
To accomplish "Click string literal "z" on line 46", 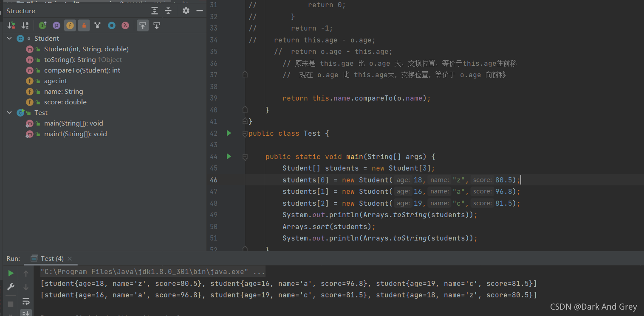I will (458, 180).
